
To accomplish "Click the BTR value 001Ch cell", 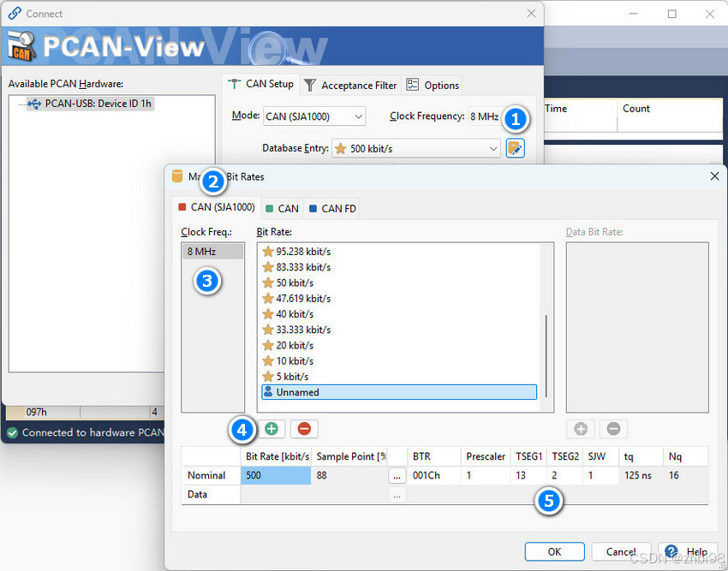I will pyautogui.click(x=434, y=475).
